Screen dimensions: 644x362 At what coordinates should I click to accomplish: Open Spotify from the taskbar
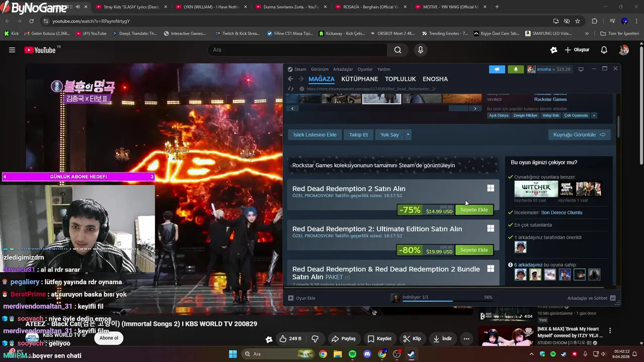point(352,354)
